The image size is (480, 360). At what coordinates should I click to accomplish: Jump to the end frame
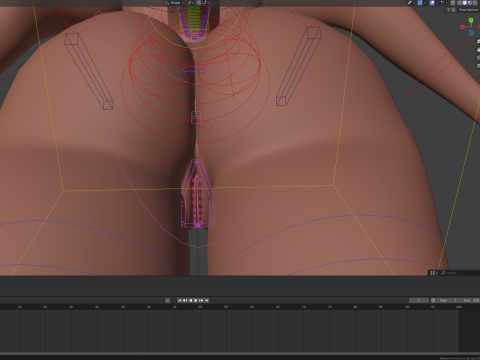coord(206,300)
